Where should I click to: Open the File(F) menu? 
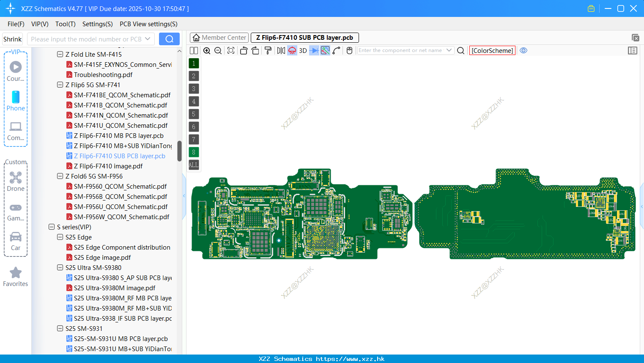16,24
